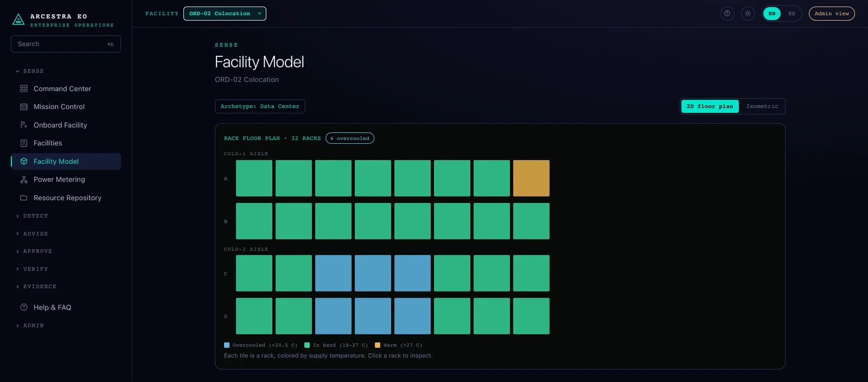The image size is (868, 382).
Task: Click the Overcooled legend blue swatch
Action: tap(227, 345)
